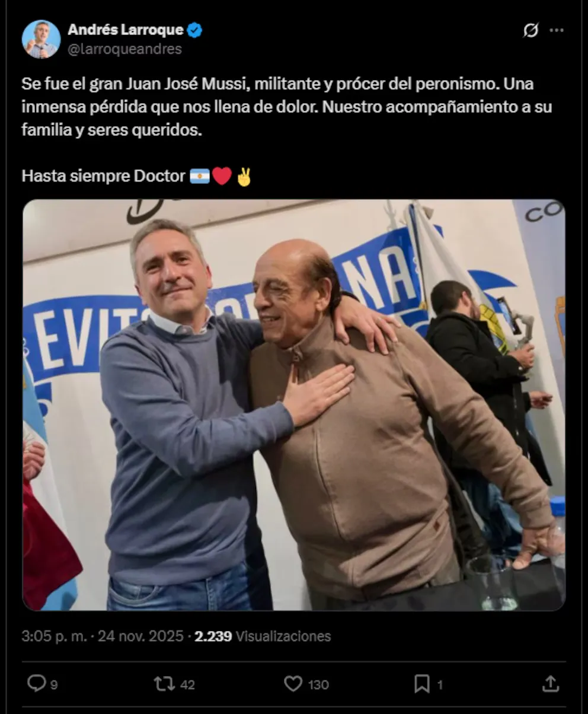Screen dimensions: 588x714
Task: Open the share upload icon
Action: tap(551, 684)
